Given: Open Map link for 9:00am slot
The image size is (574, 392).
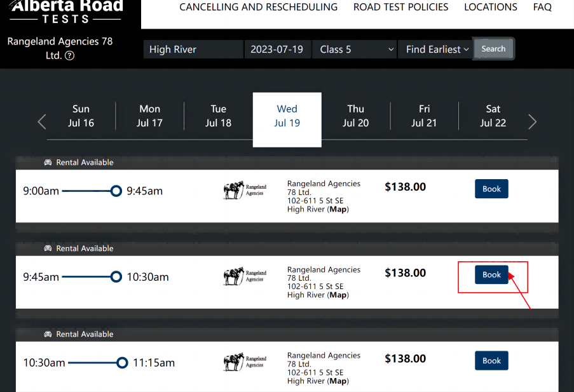Looking at the screenshot, I should tap(338, 209).
